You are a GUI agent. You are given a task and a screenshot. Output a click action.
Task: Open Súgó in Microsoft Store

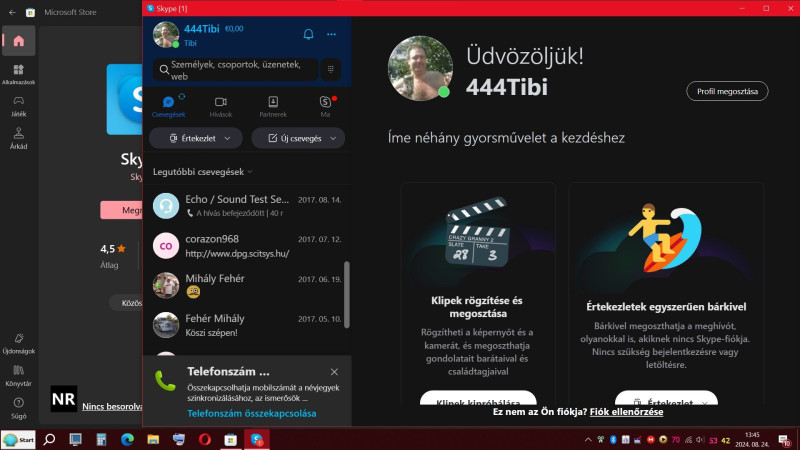pos(19,408)
